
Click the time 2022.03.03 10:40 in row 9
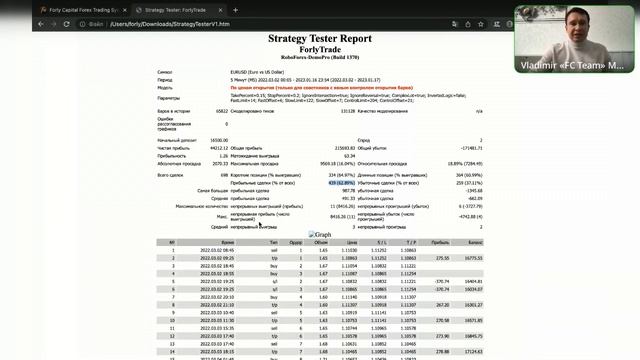217,313
